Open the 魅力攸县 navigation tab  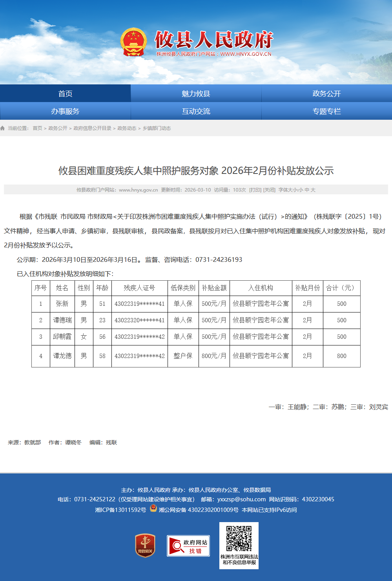[x=196, y=93]
